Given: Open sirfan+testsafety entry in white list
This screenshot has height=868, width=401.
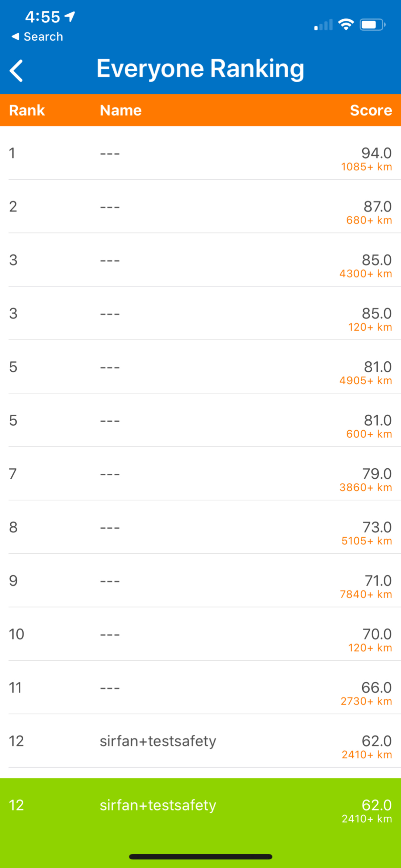Looking at the screenshot, I should pos(200,741).
